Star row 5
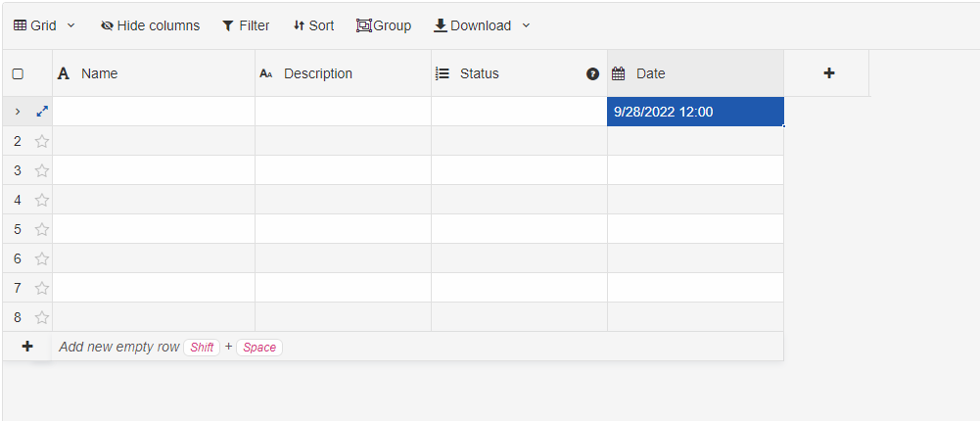The image size is (980, 421). 42,229
